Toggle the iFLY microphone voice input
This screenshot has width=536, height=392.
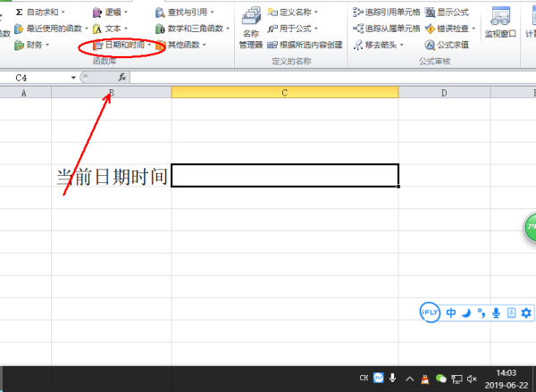(x=496, y=313)
